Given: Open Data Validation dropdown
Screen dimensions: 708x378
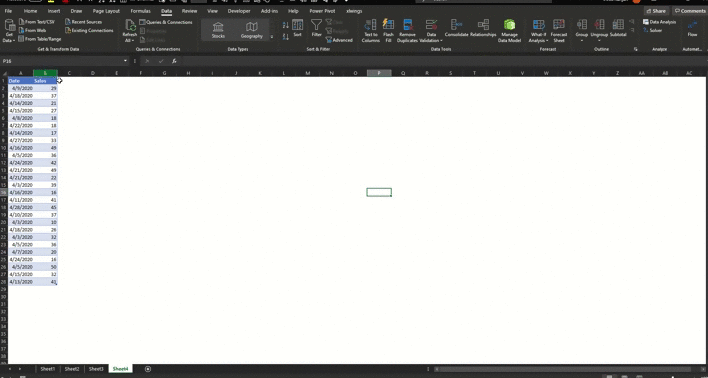Looking at the screenshot, I should (x=432, y=31).
